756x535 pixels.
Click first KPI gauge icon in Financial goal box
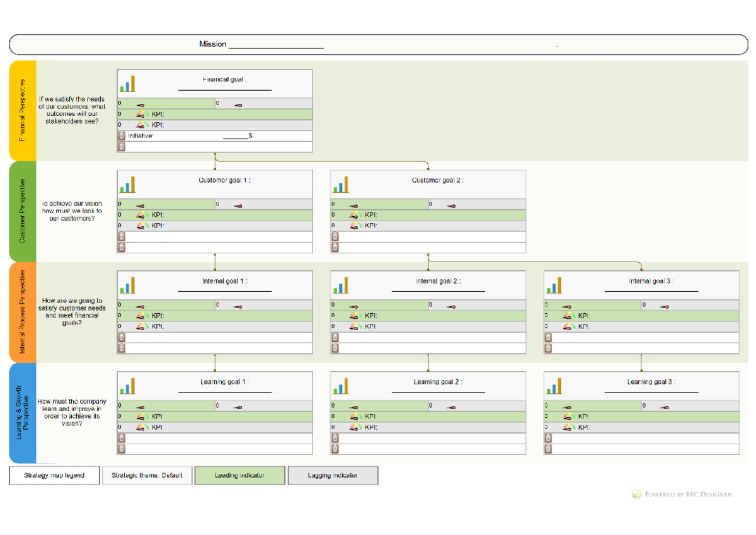pos(143,115)
